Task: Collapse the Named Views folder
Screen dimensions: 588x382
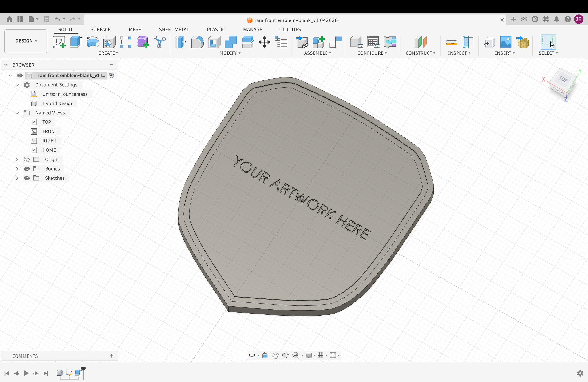Action: [17, 113]
